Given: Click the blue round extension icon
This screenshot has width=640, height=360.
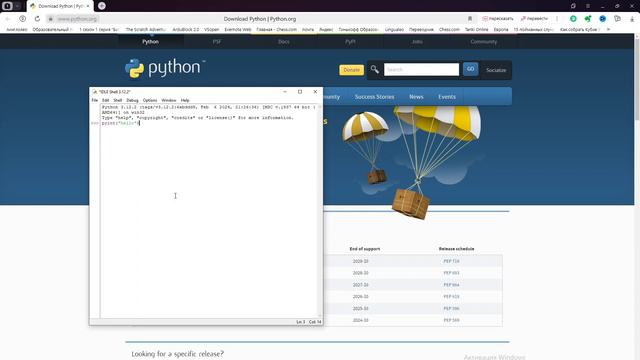Looking at the screenshot, I should 602,19.
